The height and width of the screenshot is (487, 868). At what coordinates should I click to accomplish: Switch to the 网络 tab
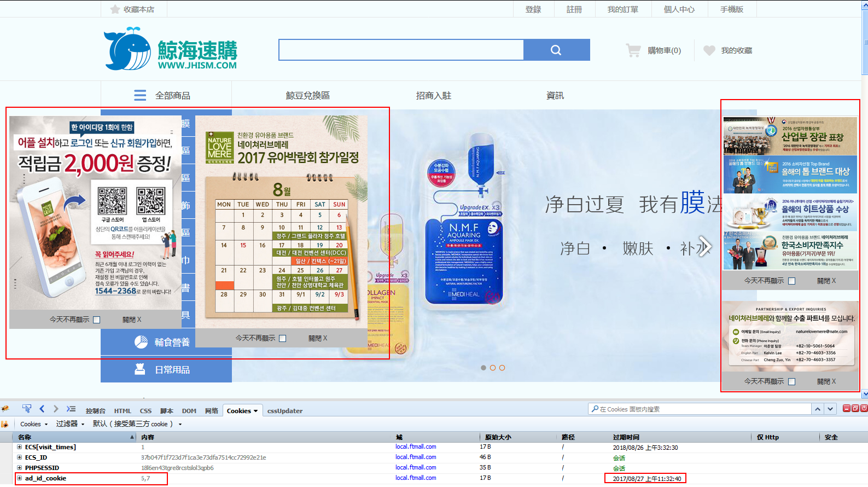click(x=212, y=411)
